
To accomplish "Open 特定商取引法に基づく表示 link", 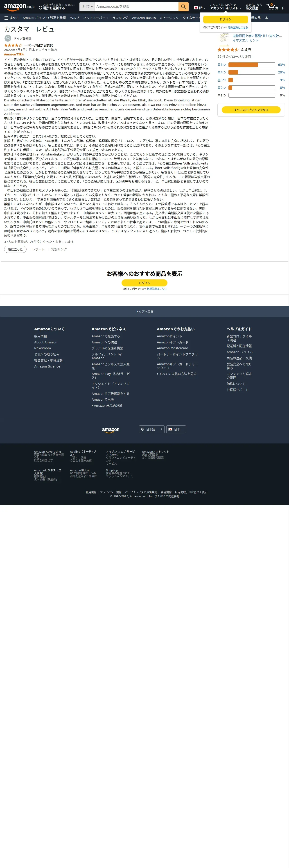I will pos(191,492).
